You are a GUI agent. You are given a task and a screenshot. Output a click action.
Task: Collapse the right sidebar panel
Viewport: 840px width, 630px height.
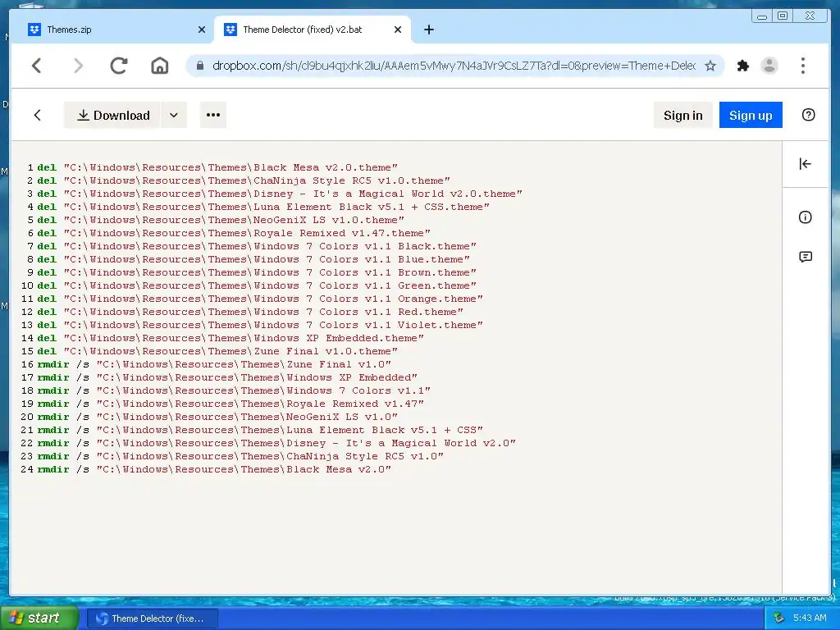[x=806, y=164]
